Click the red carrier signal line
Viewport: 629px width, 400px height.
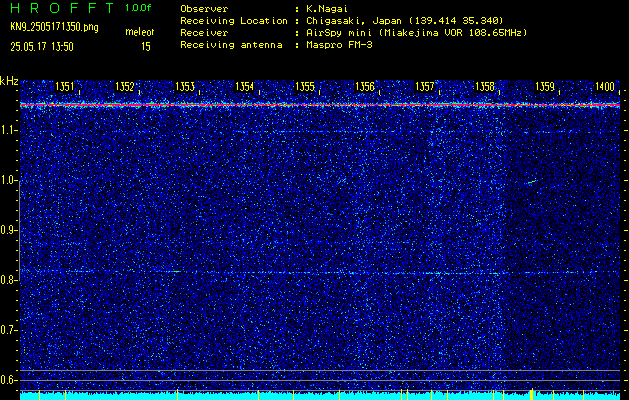[x=320, y=105]
